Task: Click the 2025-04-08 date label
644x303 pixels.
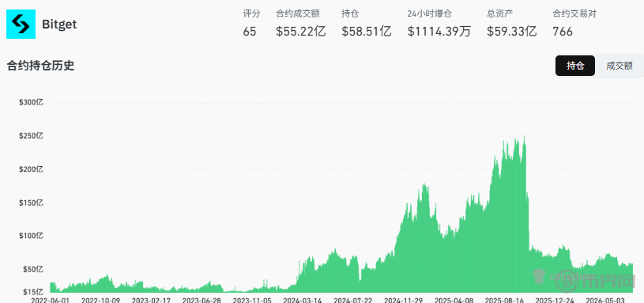Action: coord(454,300)
